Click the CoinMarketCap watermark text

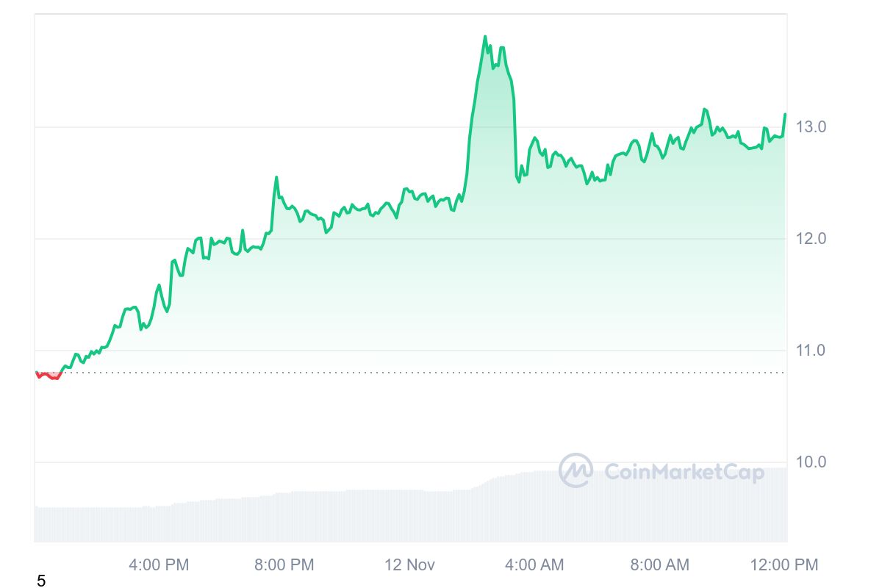tap(684, 471)
